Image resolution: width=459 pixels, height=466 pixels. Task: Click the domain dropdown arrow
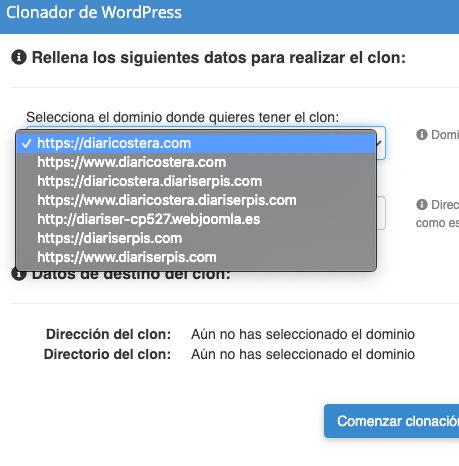click(x=380, y=143)
